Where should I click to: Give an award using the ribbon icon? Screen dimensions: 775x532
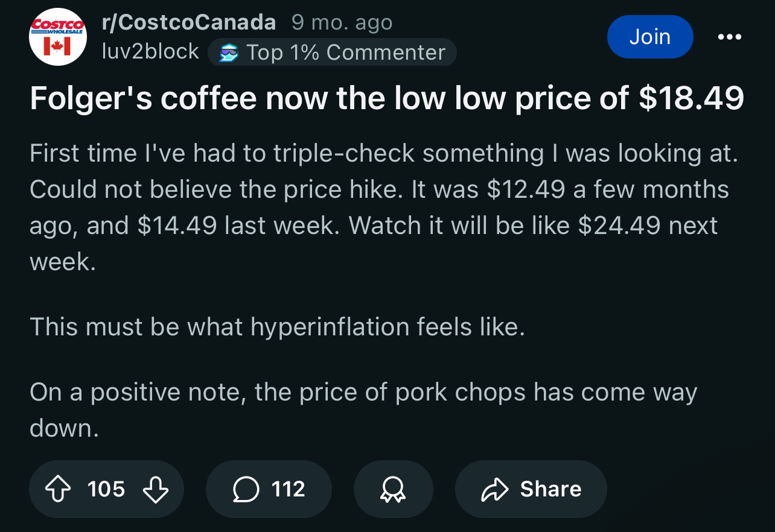(393, 489)
